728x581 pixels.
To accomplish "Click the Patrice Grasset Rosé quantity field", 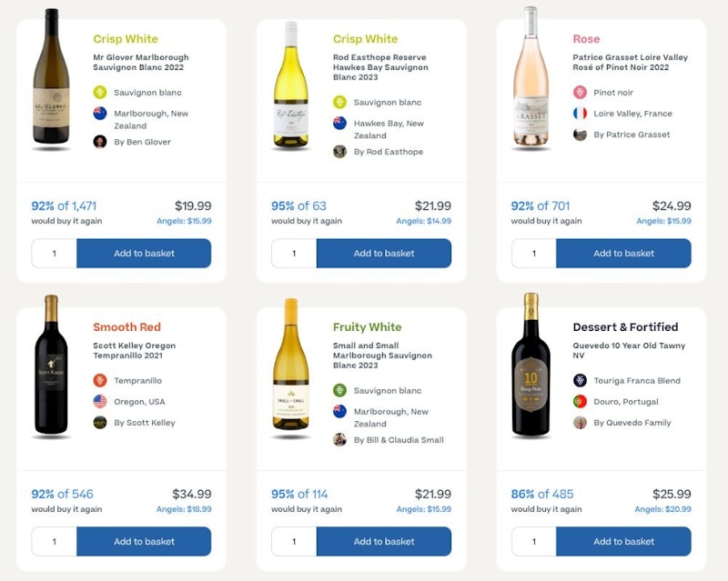I will [x=533, y=254].
